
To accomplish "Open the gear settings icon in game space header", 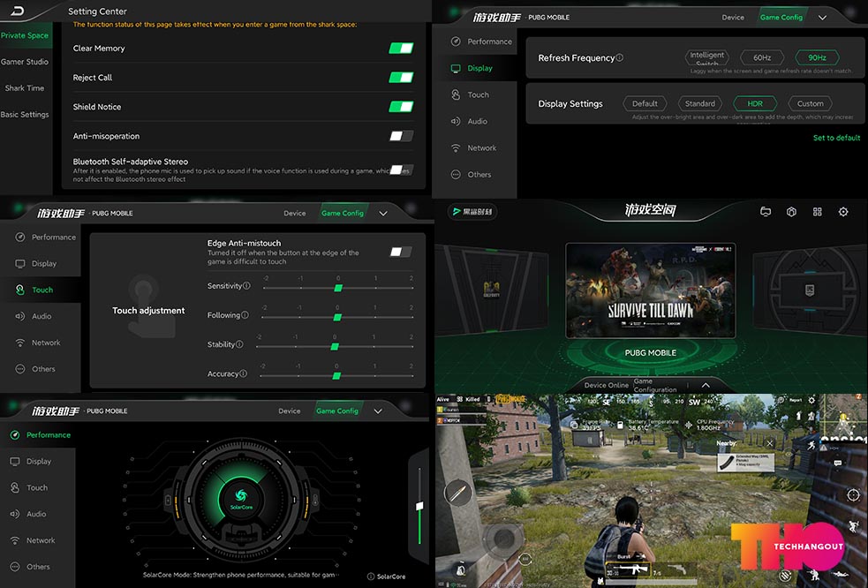I will click(x=843, y=212).
